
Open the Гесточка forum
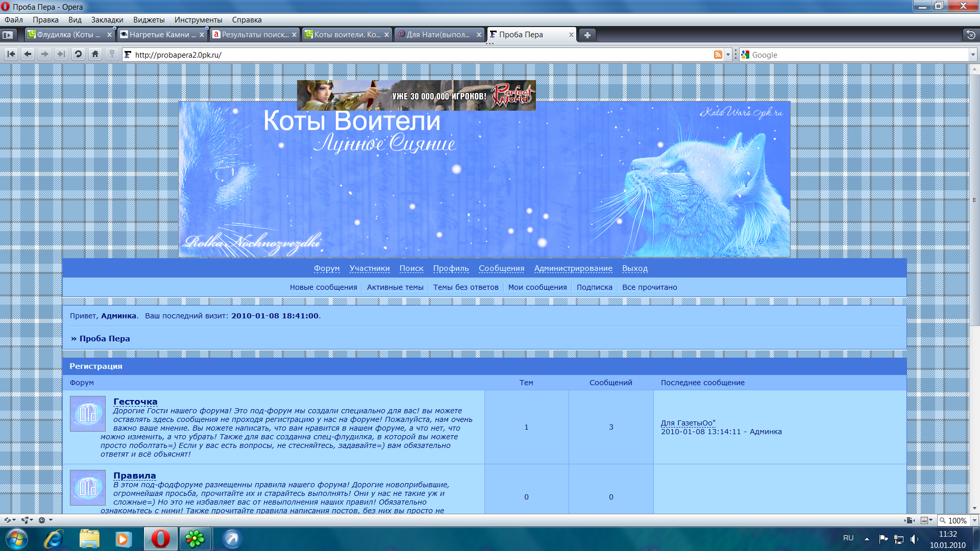tap(135, 402)
